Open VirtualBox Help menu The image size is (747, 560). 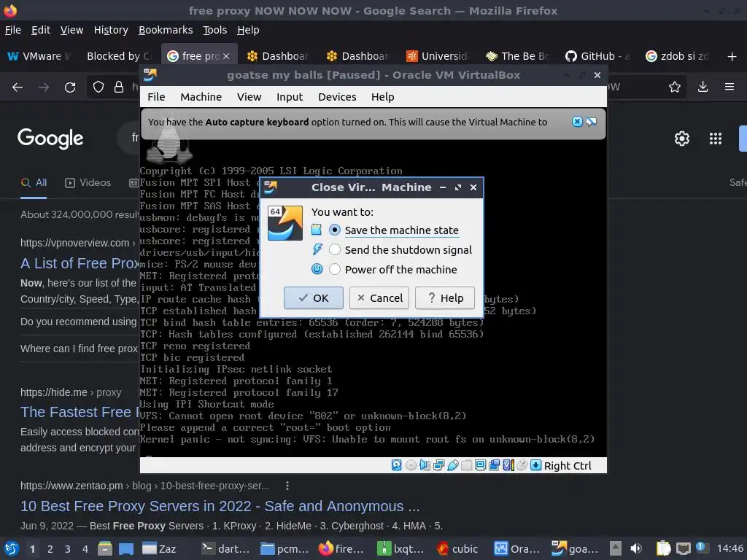382,97
